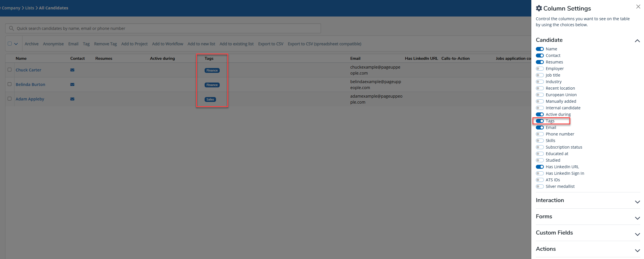644x259 pixels.
Task: Disable the Tags column toggle
Action: click(540, 121)
